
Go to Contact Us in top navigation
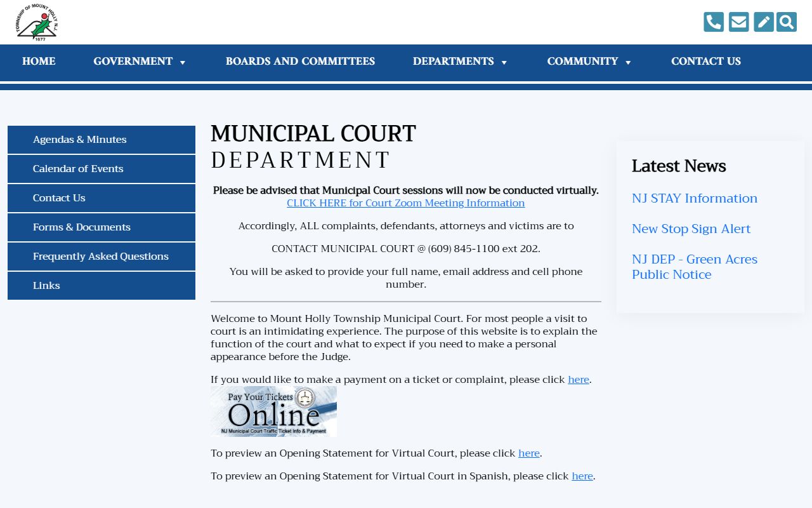tap(706, 62)
